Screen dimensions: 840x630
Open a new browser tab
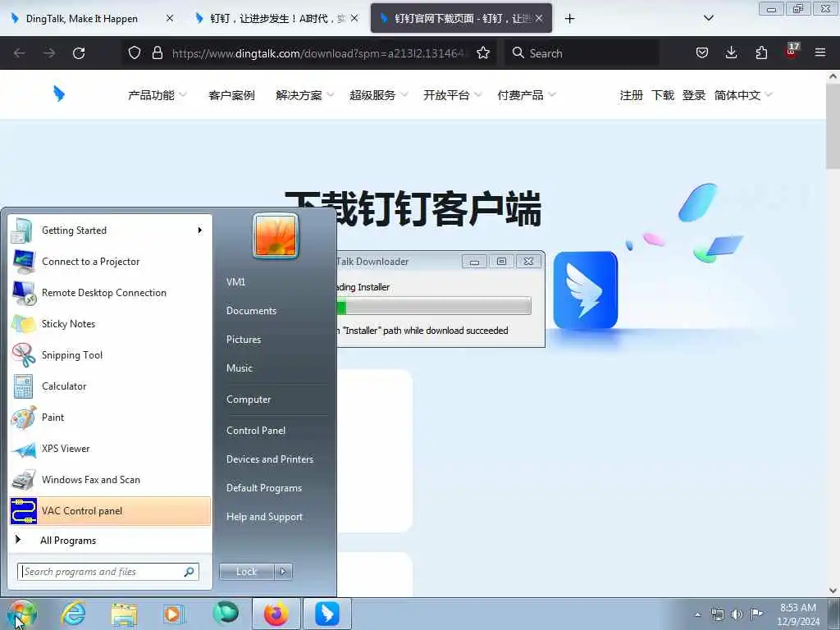click(569, 18)
